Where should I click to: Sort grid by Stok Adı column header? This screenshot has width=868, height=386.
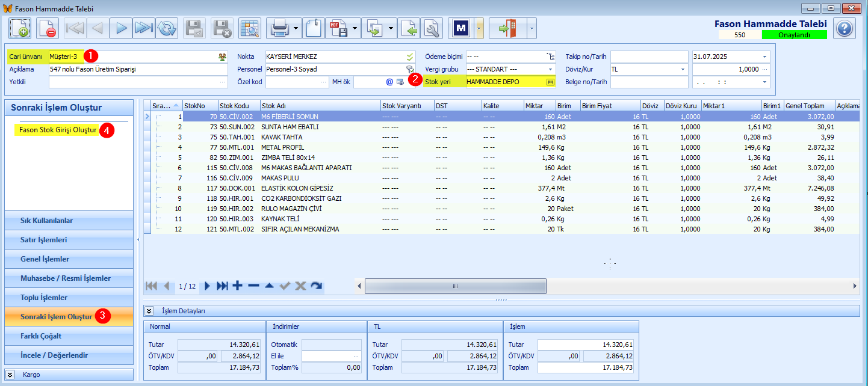320,105
